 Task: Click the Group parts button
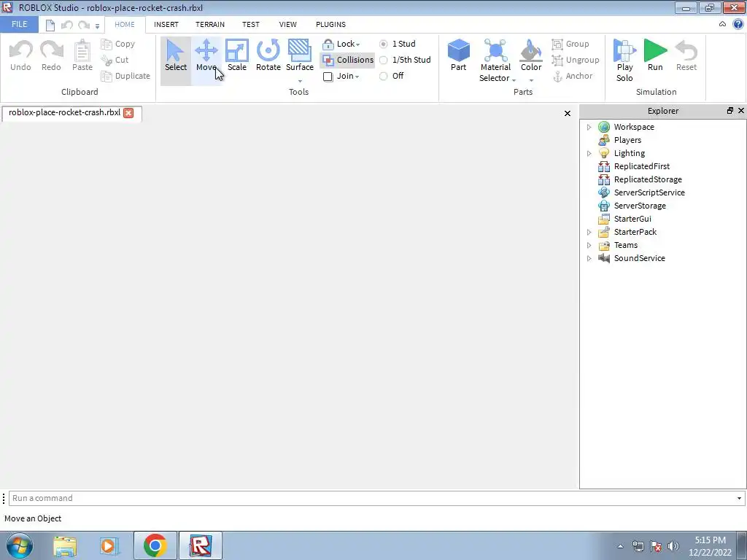tap(570, 44)
